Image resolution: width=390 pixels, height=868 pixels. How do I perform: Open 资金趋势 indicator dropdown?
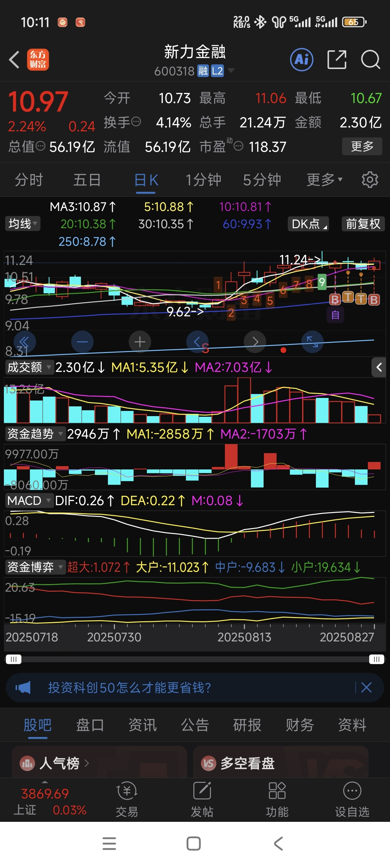(x=35, y=434)
